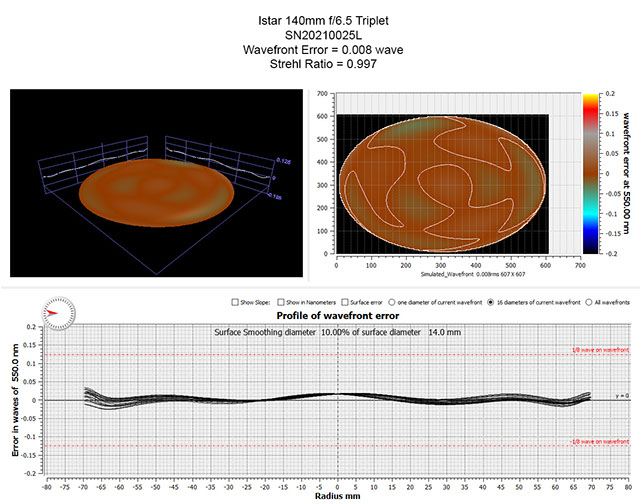The width and height of the screenshot is (640, 504).
Task: Select the All wavefronts radio option
Action: [587, 300]
